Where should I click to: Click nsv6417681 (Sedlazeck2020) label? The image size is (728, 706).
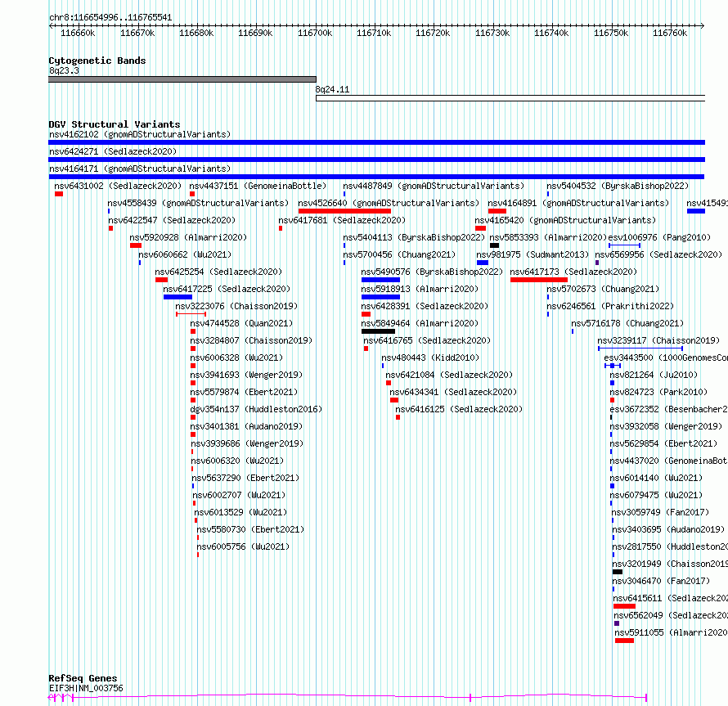coord(342,220)
